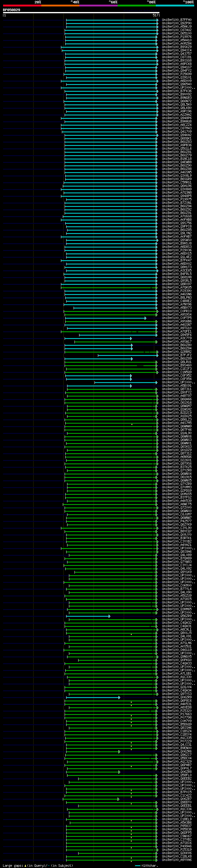Click the green alignment bar for UniRef100_A9S9S4
The image size is (197, 868).
pos(111,315)
